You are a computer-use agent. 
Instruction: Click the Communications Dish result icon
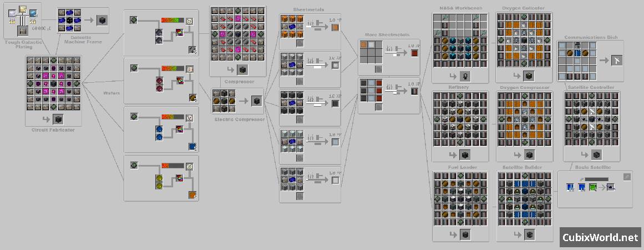click(x=617, y=61)
